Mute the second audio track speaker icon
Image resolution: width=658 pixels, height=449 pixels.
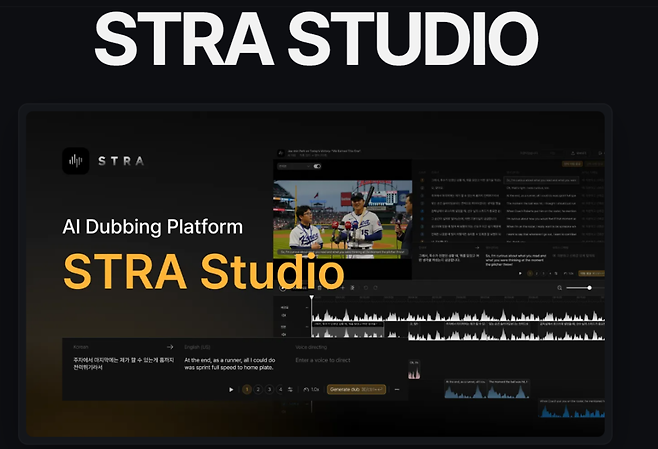tap(284, 334)
